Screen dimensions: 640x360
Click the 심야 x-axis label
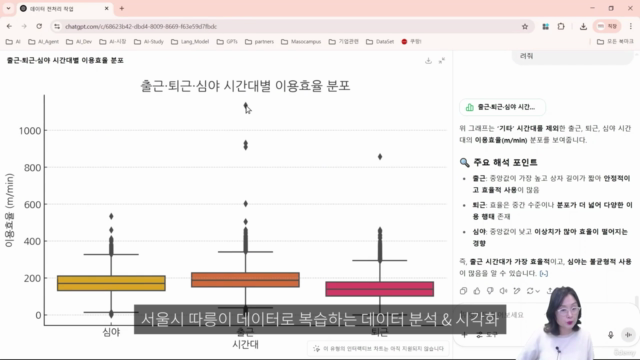(x=111, y=332)
